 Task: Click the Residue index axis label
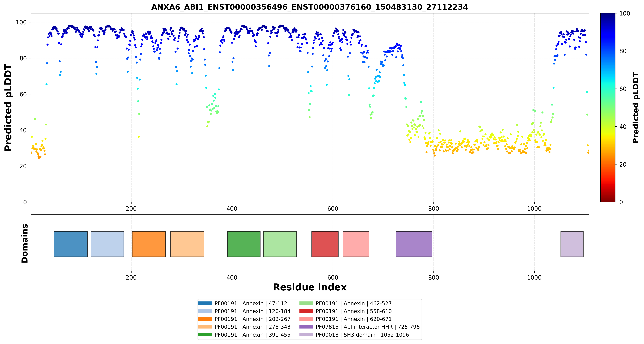(310, 287)
